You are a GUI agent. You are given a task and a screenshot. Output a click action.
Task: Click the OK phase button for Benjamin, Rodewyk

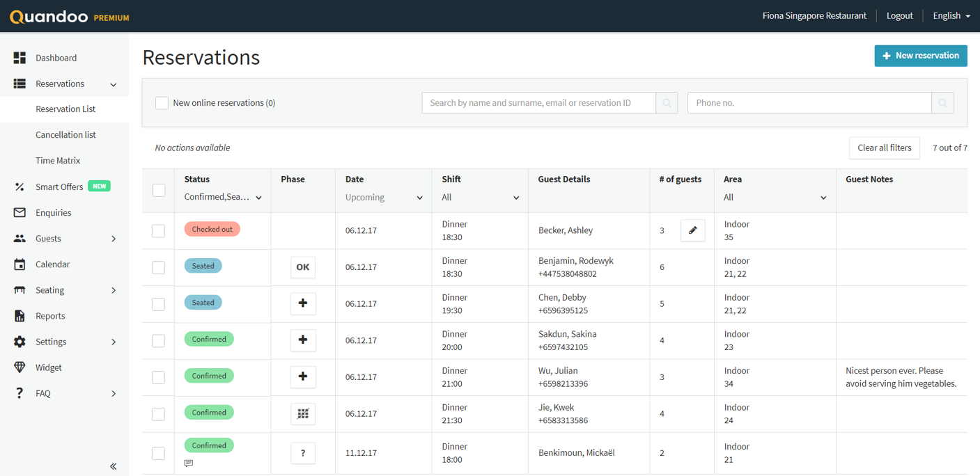303,267
